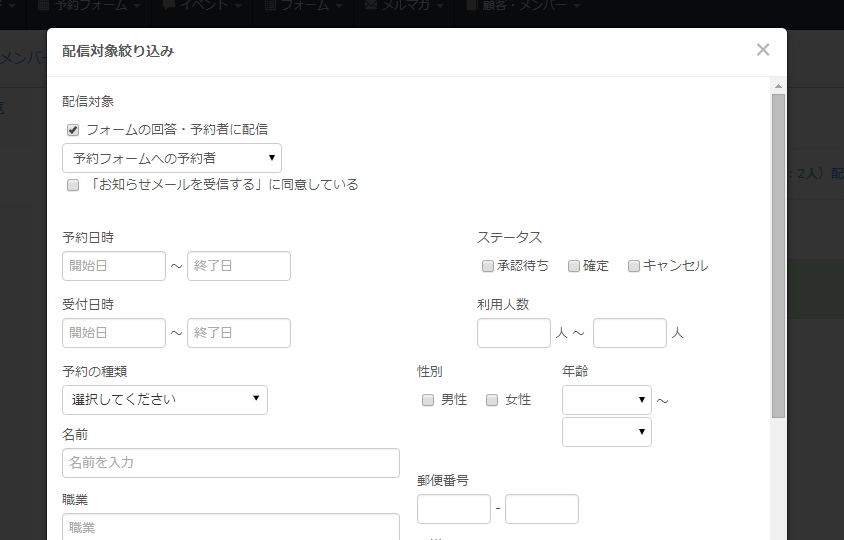Uncheck フォームの回答・予約者に配信 checkbox
Screen dimensions: 844x540
pyautogui.click(x=73, y=130)
